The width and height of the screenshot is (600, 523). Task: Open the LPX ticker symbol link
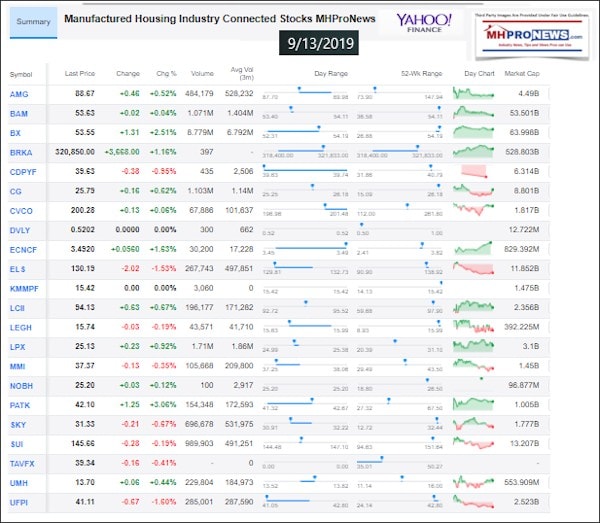tap(17, 347)
